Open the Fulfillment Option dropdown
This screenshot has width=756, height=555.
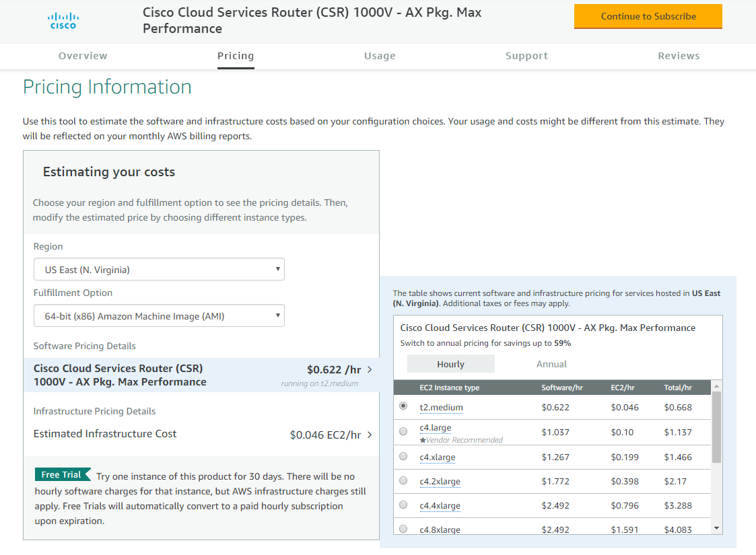[159, 316]
